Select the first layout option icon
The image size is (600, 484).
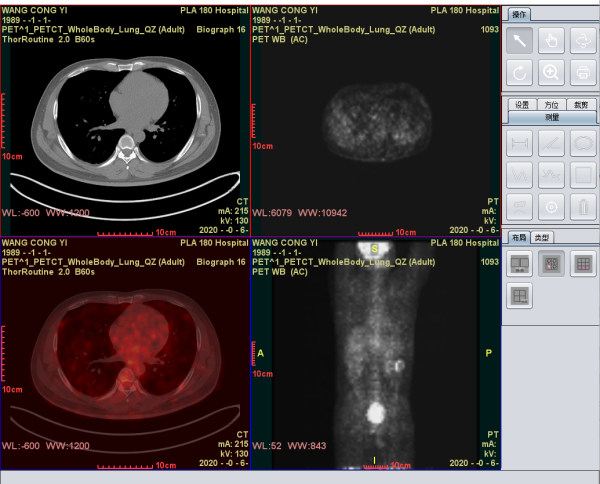point(520,263)
